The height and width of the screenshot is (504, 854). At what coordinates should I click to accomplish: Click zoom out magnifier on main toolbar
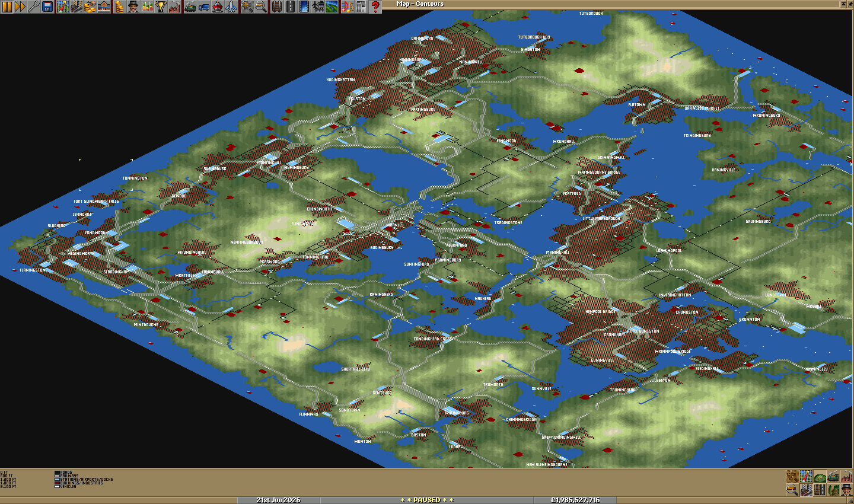point(260,7)
